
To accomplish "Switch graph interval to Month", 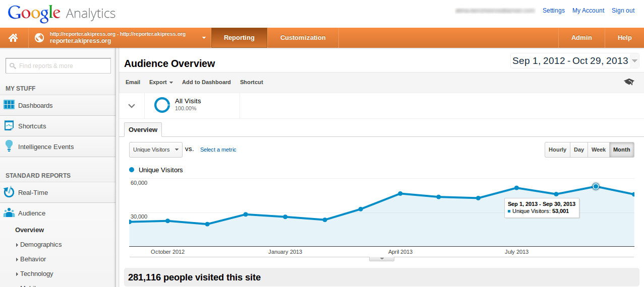I will point(622,150).
